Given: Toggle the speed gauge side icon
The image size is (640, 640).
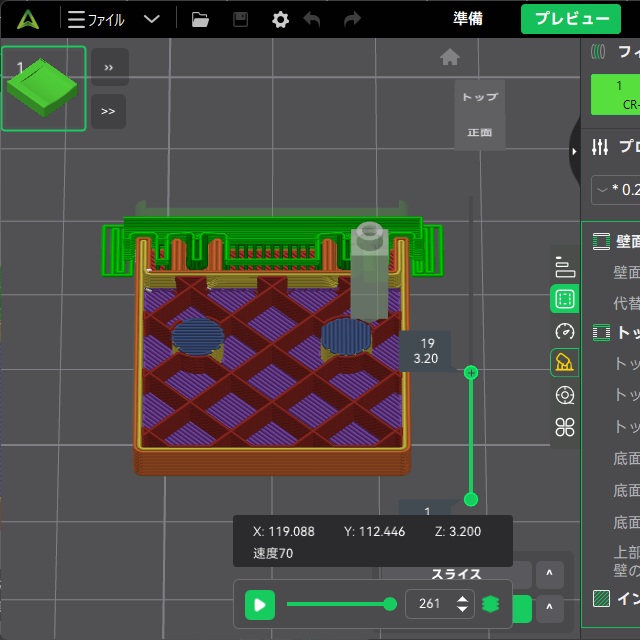Looking at the screenshot, I should [x=565, y=331].
